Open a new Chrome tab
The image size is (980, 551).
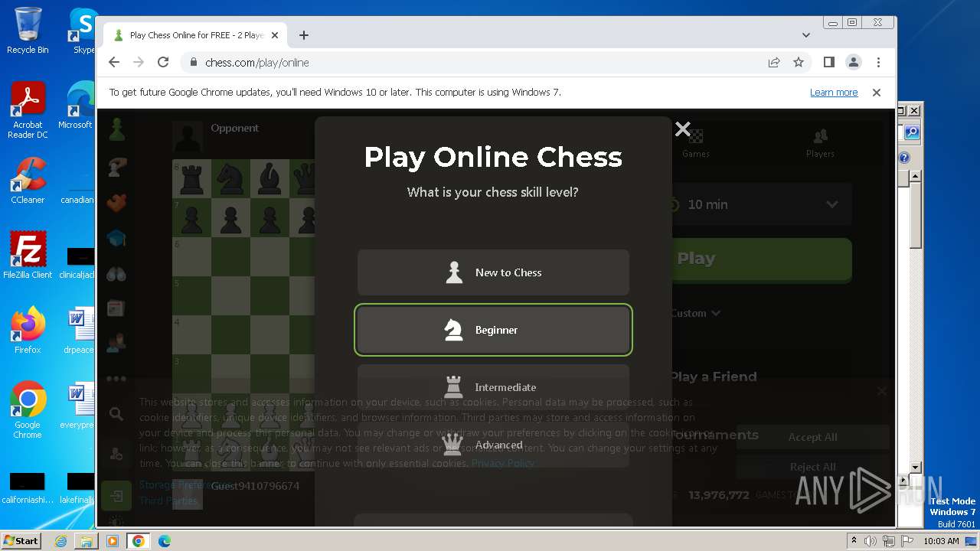click(304, 35)
